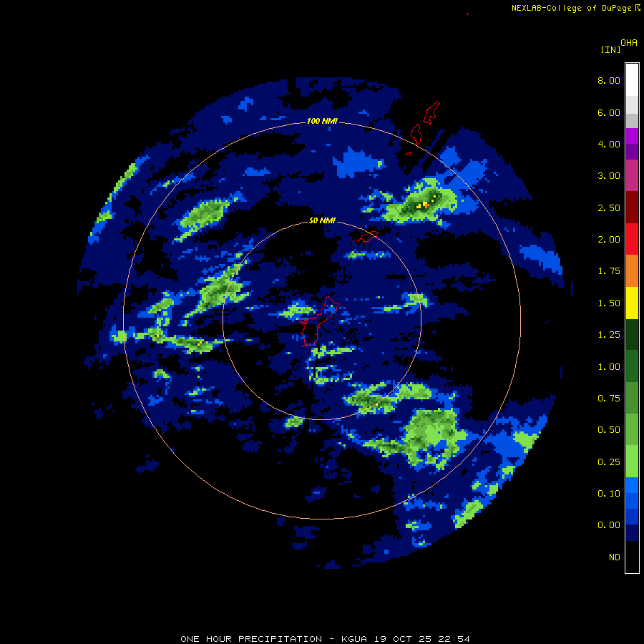
Task: Select the light blue 0.10 legend swatch
Action: [x=632, y=485]
